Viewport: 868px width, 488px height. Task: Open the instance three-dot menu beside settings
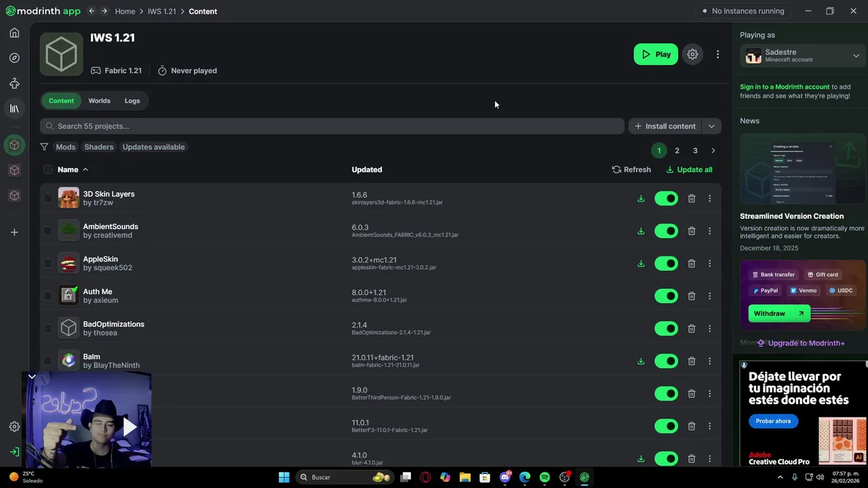pyautogui.click(x=717, y=54)
